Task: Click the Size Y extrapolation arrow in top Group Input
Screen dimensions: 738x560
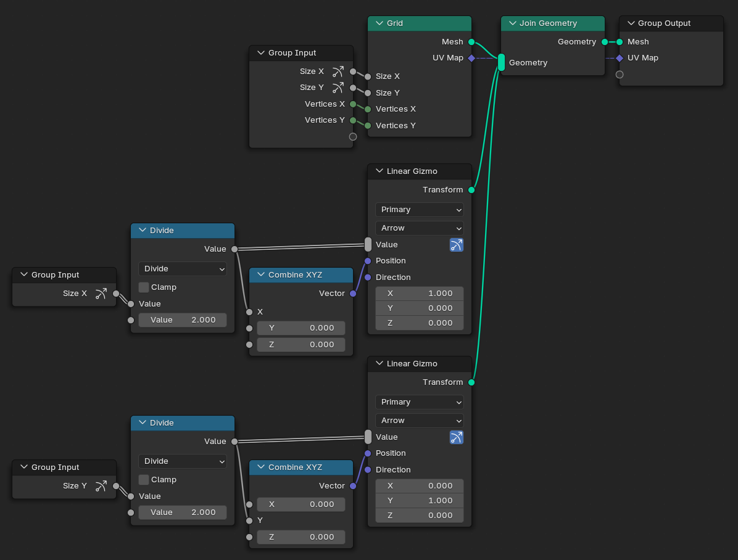Action: click(x=337, y=87)
